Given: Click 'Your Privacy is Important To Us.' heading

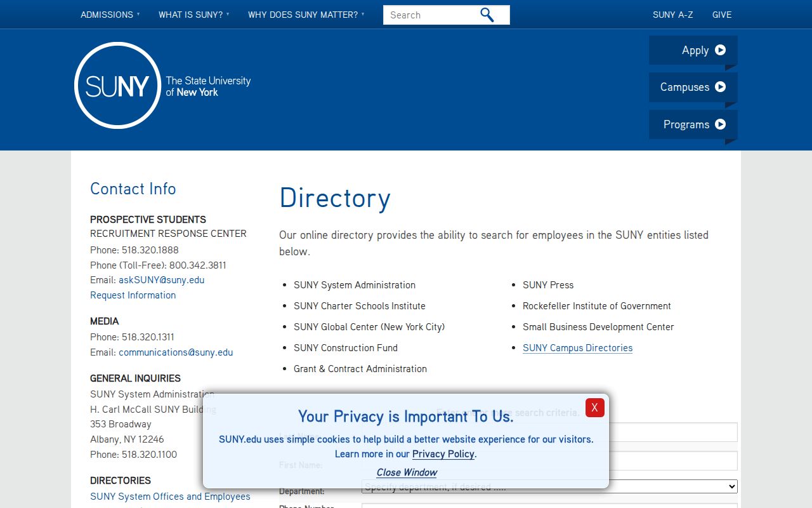Looking at the screenshot, I should pyautogui.click(x=406, y=417).
